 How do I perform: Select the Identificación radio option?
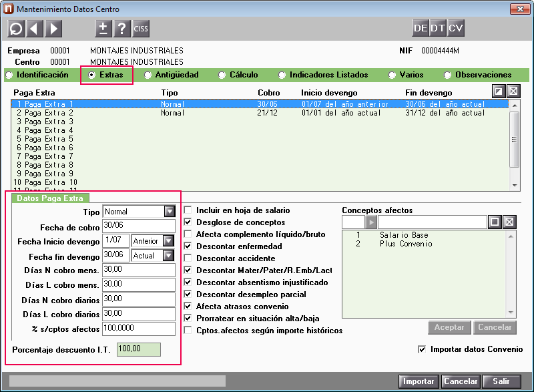pos(9,75)
